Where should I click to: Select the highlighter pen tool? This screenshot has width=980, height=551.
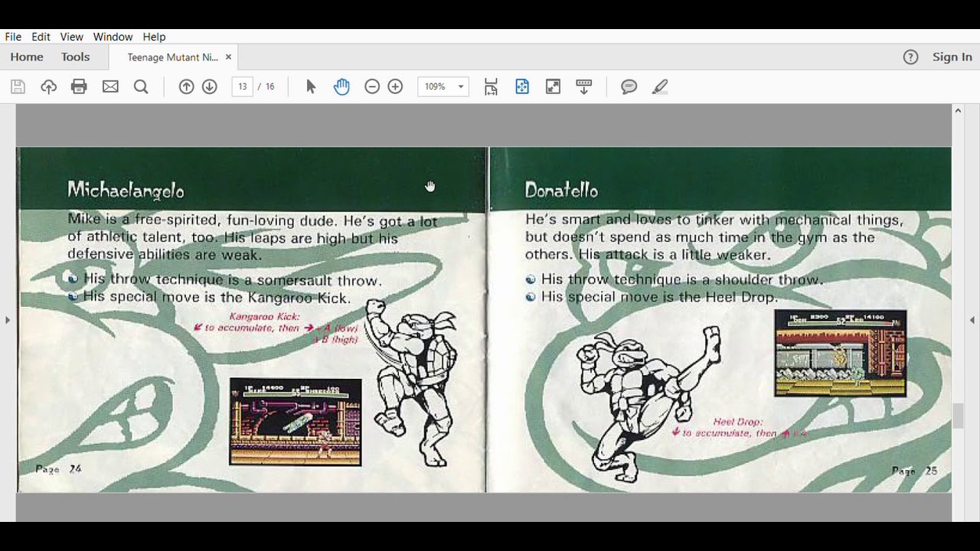point(660,86)
